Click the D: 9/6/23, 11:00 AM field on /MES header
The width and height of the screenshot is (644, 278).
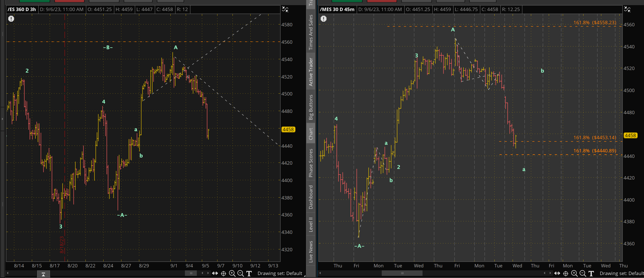(x=380, y=10)
